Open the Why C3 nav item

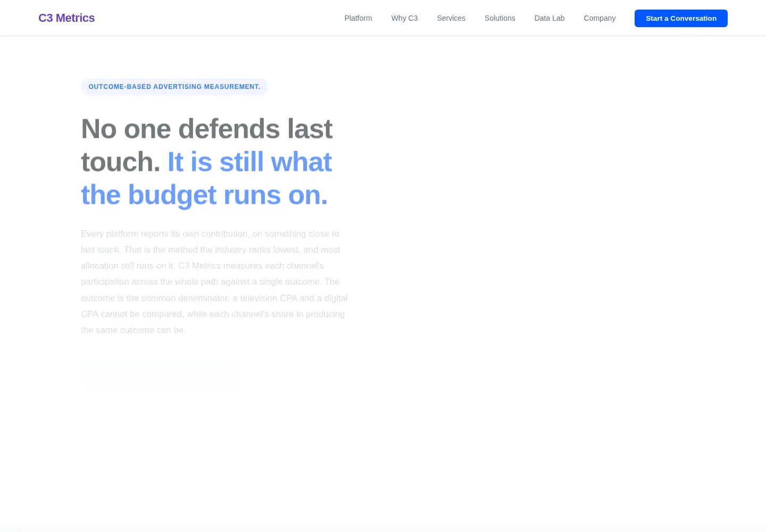[x=404, y=18]
